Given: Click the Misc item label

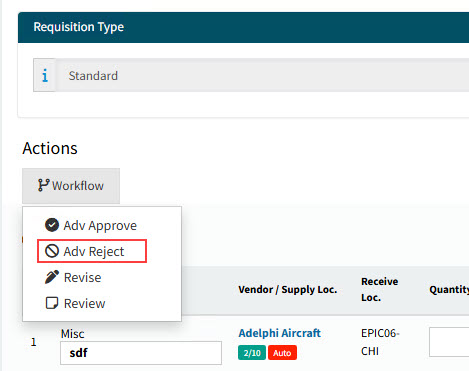Looking at the screenshot, I should (72, 334).
